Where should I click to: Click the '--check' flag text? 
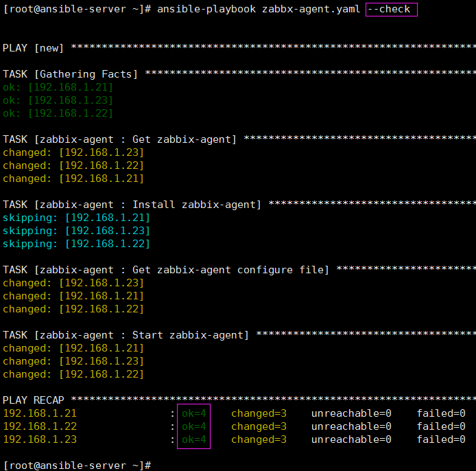(x=389, y=10)
